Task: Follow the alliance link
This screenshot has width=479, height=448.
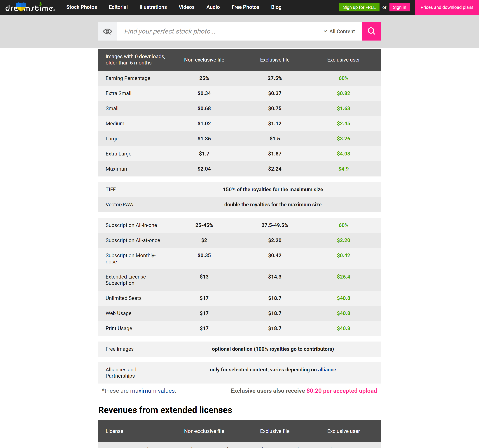Action: coord(327,370)
